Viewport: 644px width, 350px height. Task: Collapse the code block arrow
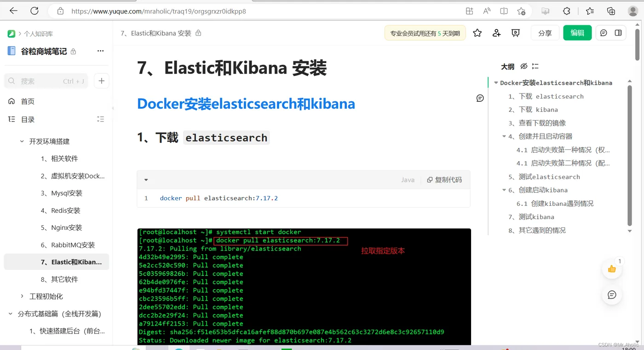[x=146, y=180]
